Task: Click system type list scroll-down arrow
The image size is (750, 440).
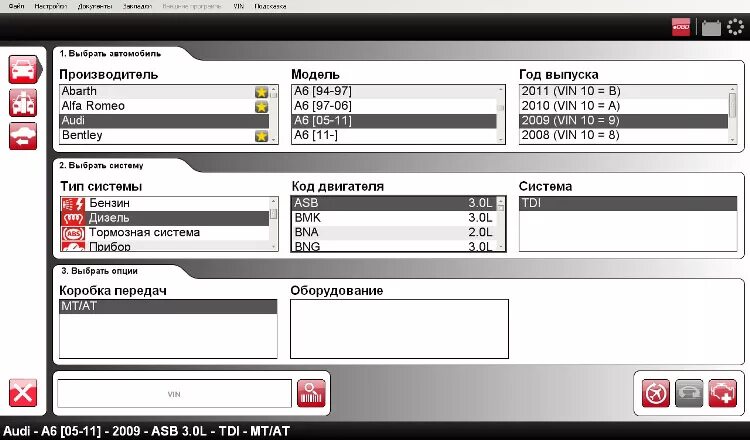Action: [274, 247]
